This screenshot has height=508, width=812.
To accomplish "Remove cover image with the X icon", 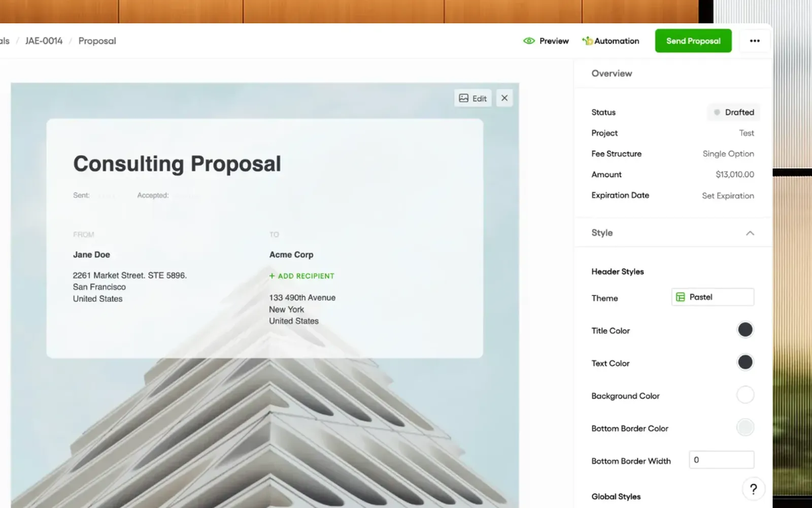I will click(504, 98).
